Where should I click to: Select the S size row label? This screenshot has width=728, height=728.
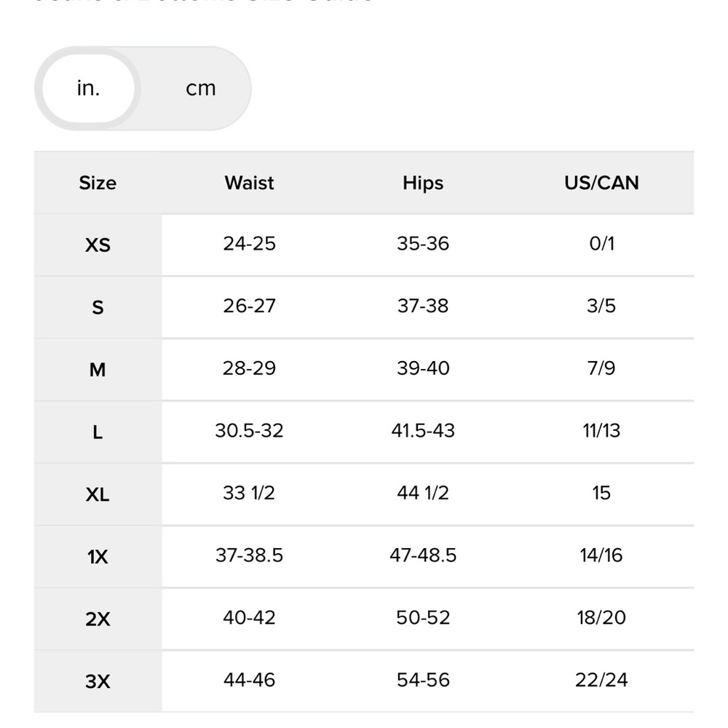(x=98, y=307)
